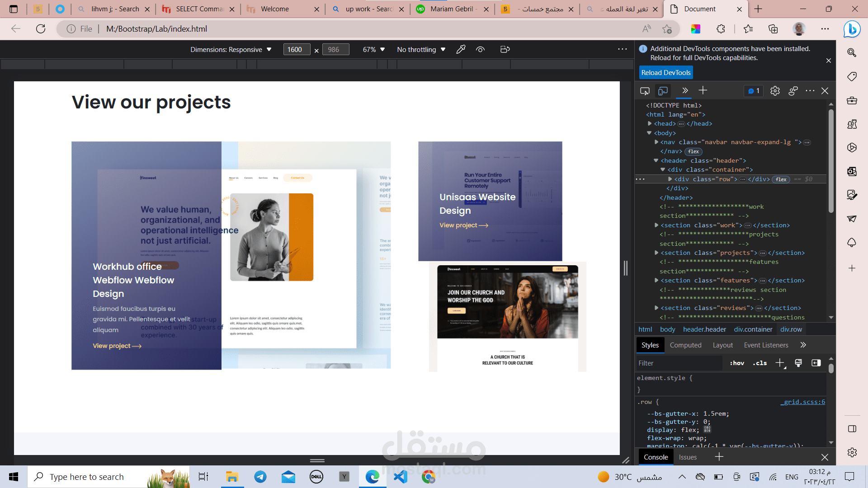Open DevTools settings gear

tap(775, 91)
